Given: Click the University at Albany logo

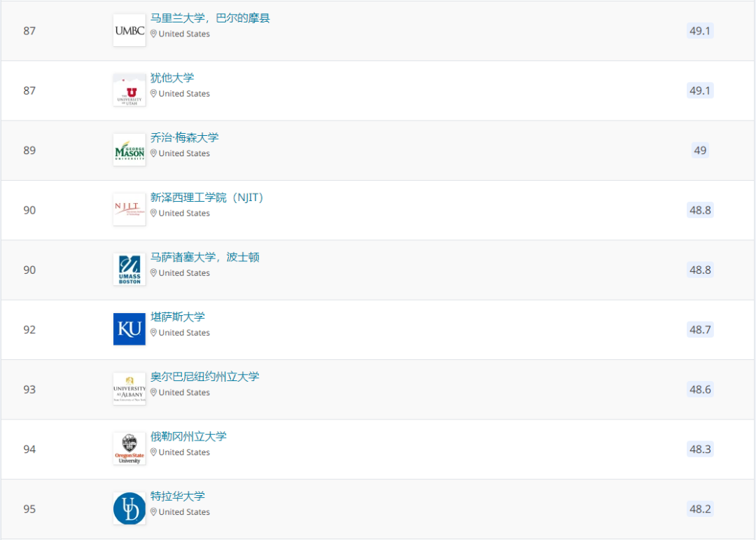Looking at the screenshot, I should (129, 389).
